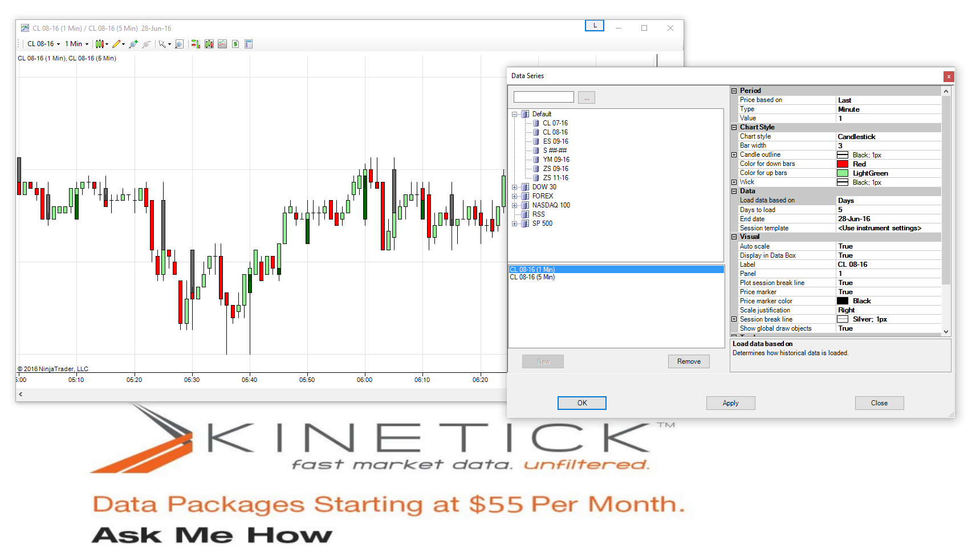Image resolution: width=980 pixels, height=557 pixels.
Task: Click the 'Minute' value for Type
Action: pyautogui.click(x=849, y=109)
